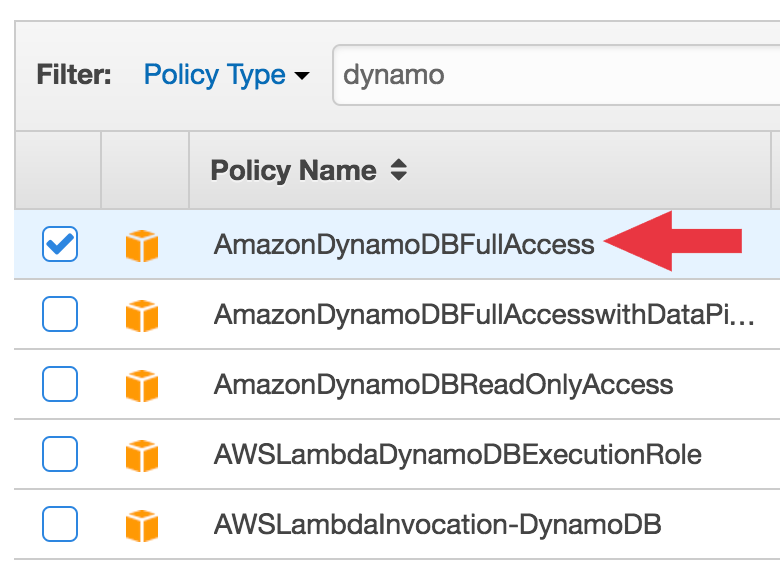This screenshot has height=580, width=780.
Task: Click the caret next to Policy Type
Action: [302, 76]
